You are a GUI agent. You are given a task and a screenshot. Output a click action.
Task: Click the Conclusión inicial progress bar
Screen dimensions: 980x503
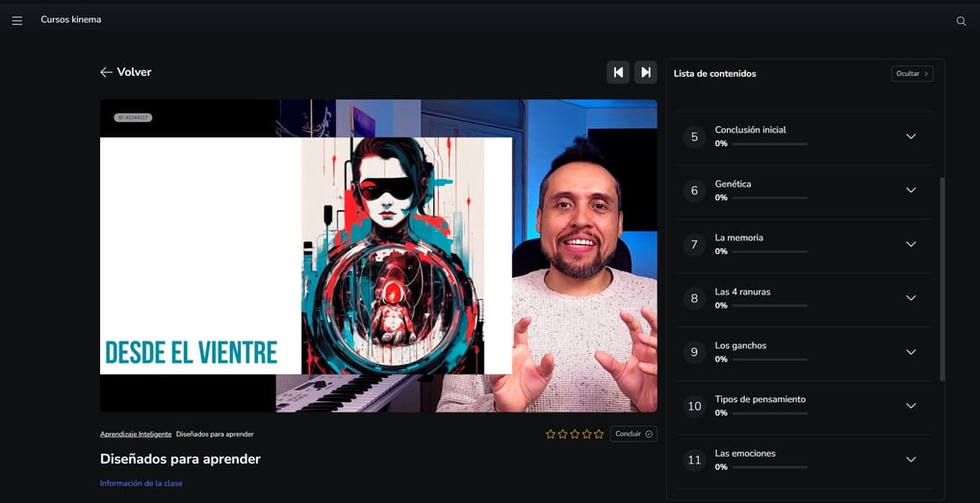770,144
